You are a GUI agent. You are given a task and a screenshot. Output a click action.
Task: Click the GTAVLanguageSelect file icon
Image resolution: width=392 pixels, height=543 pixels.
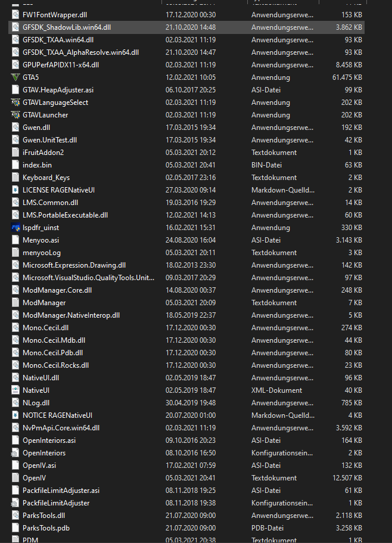click(15, 102)
